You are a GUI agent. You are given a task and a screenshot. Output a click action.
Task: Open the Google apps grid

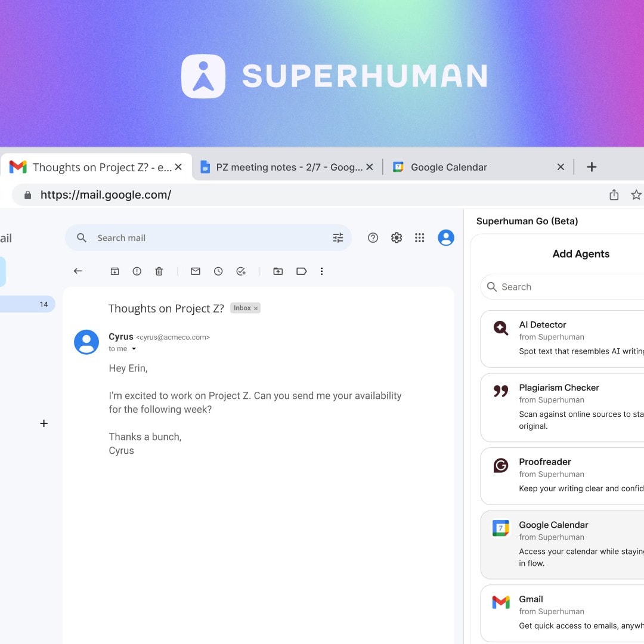(x=419, y=237)
